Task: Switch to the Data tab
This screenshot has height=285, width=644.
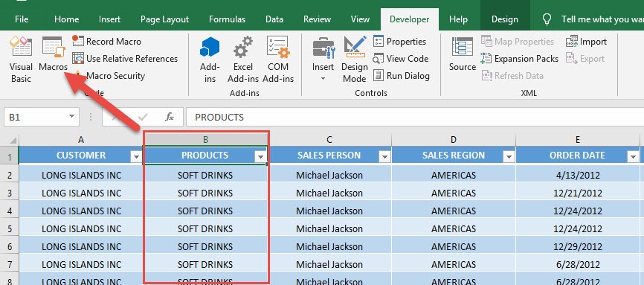Action: click(x=274, y=19)
